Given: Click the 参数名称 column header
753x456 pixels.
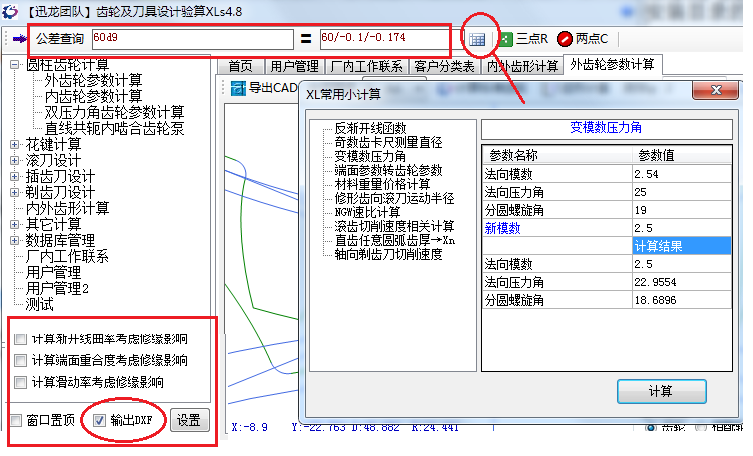Looking at the screenshot, I should [557, 156].
